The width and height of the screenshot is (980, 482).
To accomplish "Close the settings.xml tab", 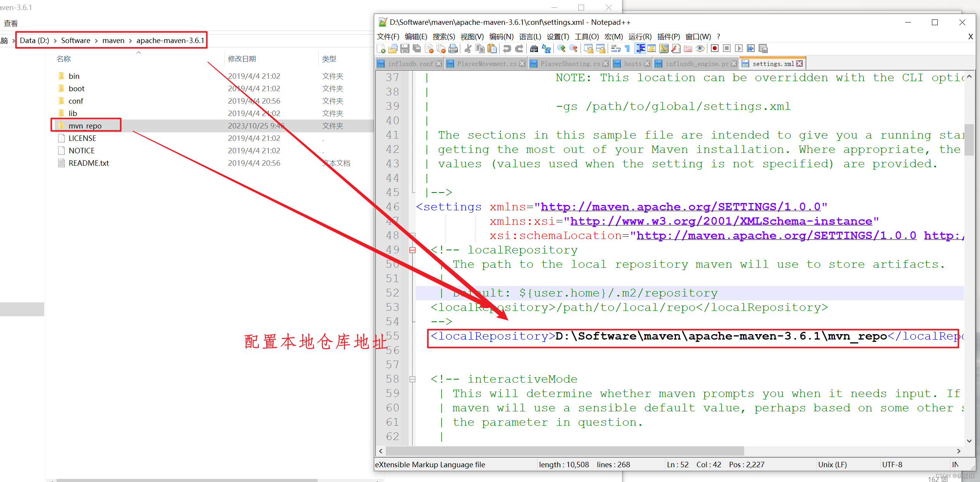I will 800,64.
